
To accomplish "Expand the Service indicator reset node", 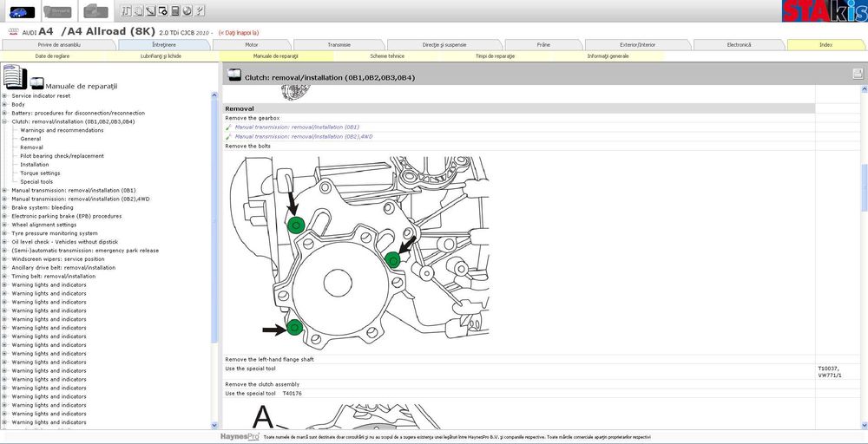I will (4, 95).
